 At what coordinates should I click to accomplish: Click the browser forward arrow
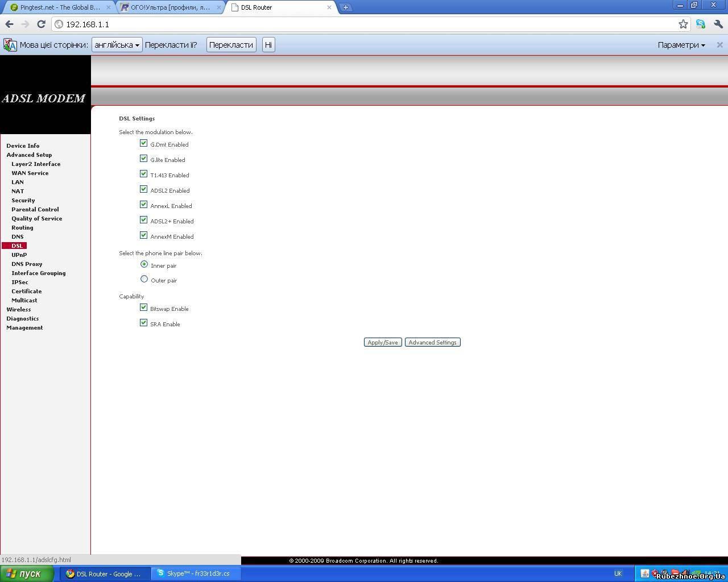coord(25,24)
